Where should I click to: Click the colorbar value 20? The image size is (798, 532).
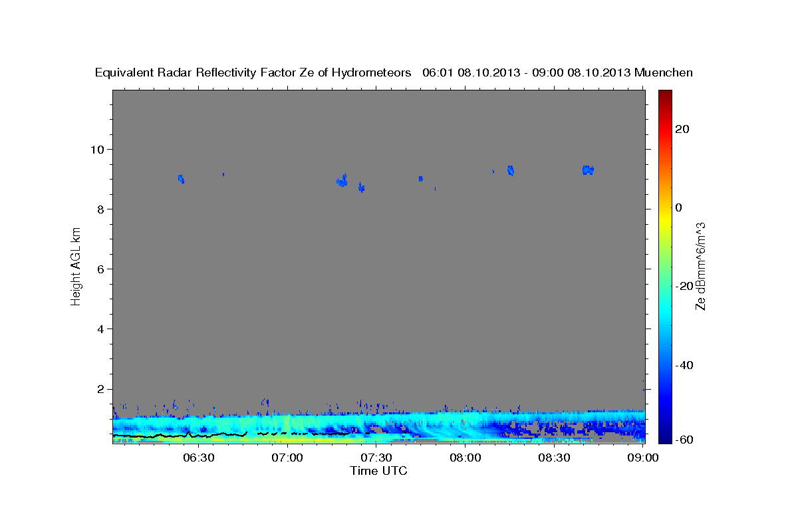tap(682, 129)
